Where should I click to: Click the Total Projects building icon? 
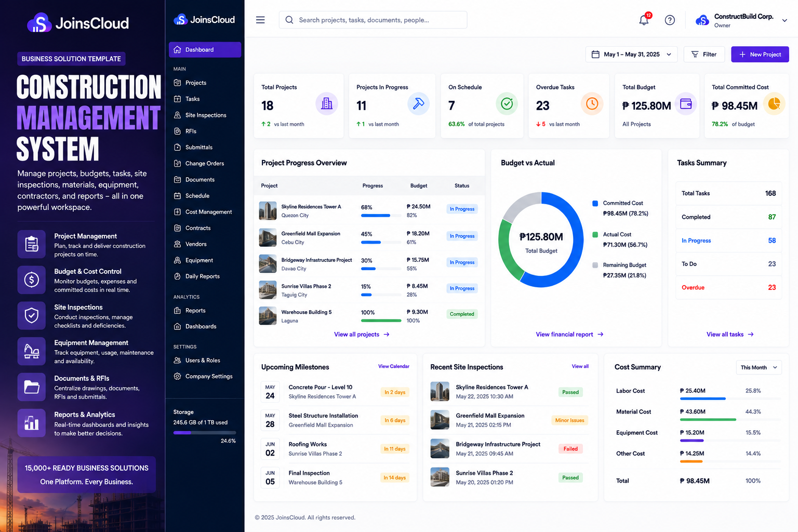tap(327, 103)
